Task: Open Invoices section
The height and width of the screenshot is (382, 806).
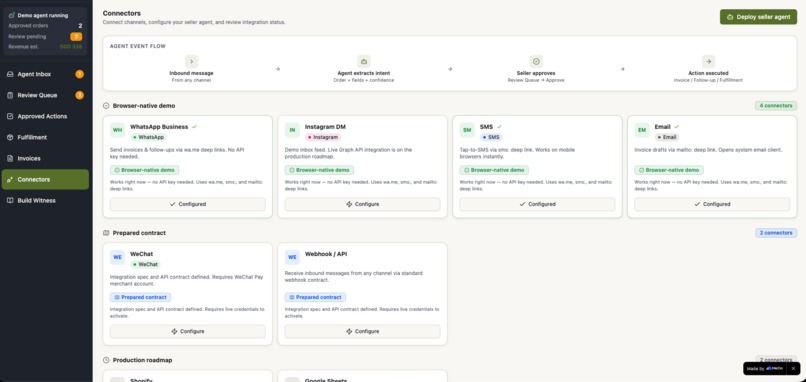Action: [45, 158]
